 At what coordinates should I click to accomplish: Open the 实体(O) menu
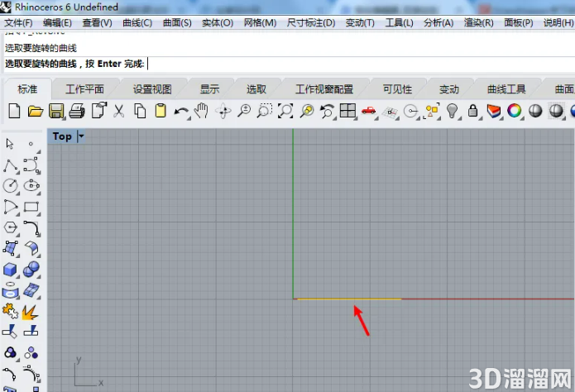click(218, 22)
